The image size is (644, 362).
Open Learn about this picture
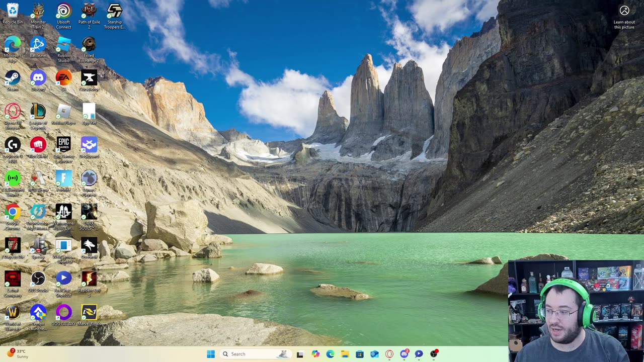point(624,17)
